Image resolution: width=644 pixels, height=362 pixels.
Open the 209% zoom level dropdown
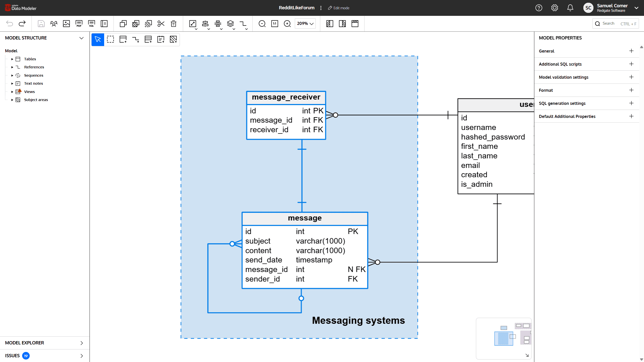(x=305, y=24)
